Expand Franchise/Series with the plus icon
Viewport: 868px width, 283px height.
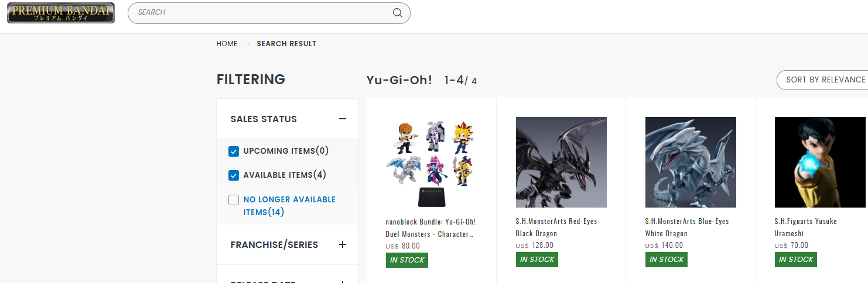pos(343,244)
